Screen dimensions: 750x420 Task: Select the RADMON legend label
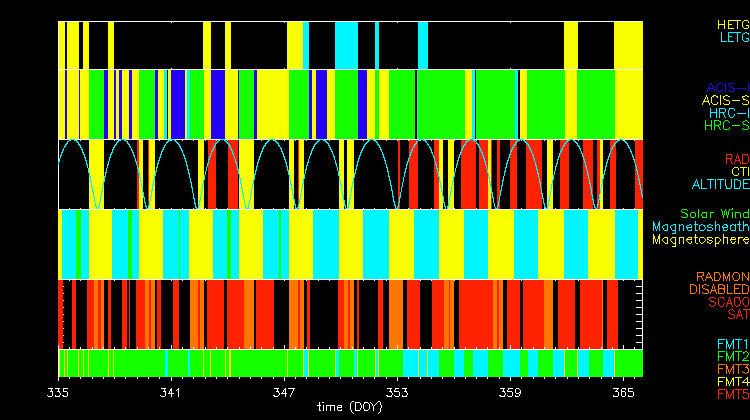pos(723,276)
